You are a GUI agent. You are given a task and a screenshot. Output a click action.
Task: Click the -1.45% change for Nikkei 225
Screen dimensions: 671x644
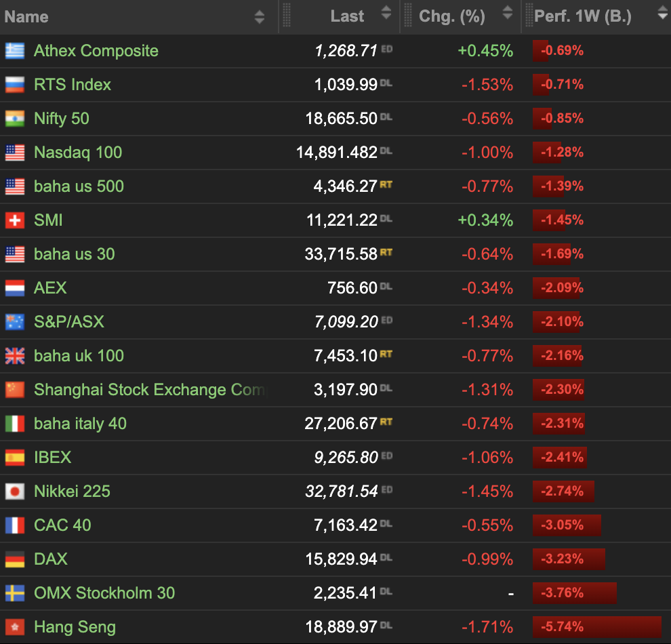point(487,491)
